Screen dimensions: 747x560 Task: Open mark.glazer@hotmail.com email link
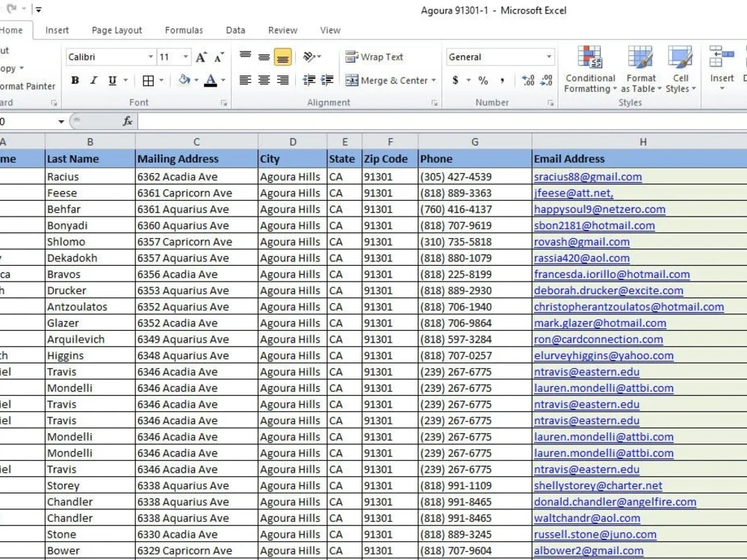point(600,323)
